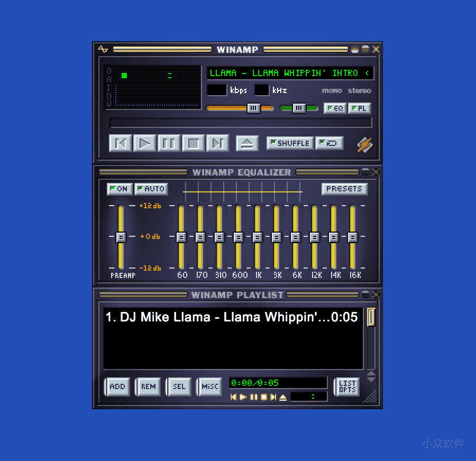Click the ADD button to add tracks
Image resolution: width=476 pixels, height=461 pixels.
point(117,387)
